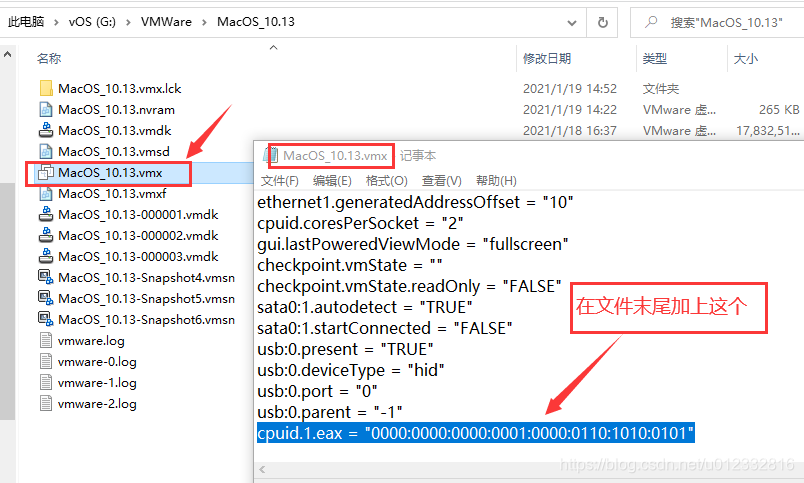
Task: Click the refresh button in address bar
Action: [x=602, y=22]
